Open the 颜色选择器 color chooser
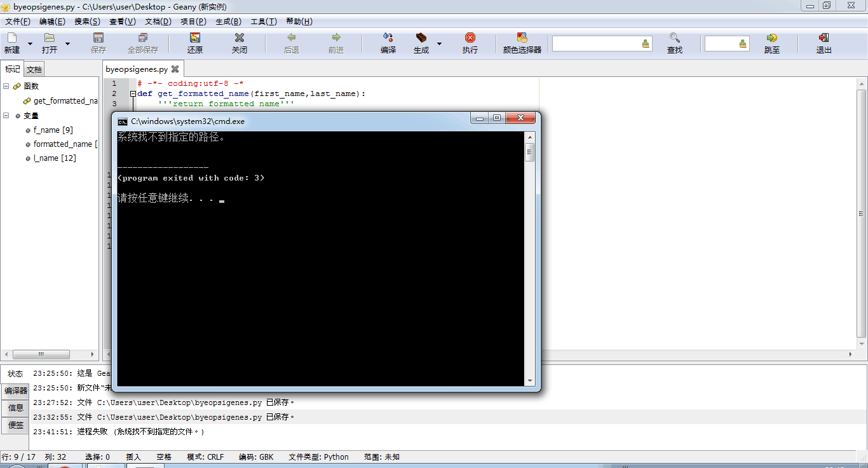The image size is (868, 468). pos(522,38)
